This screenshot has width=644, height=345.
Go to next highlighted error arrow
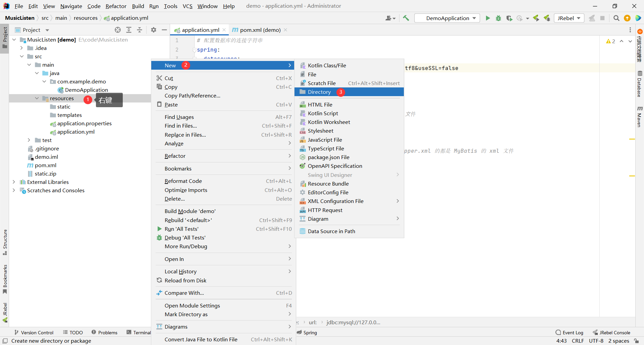click(630, 41)
